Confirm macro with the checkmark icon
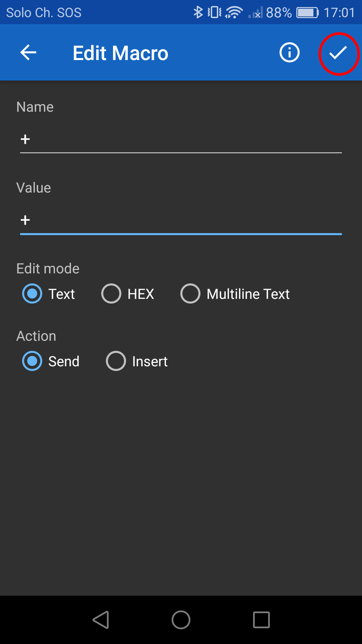This screenshot has width=362, height=644. click(x=338, y=53)
